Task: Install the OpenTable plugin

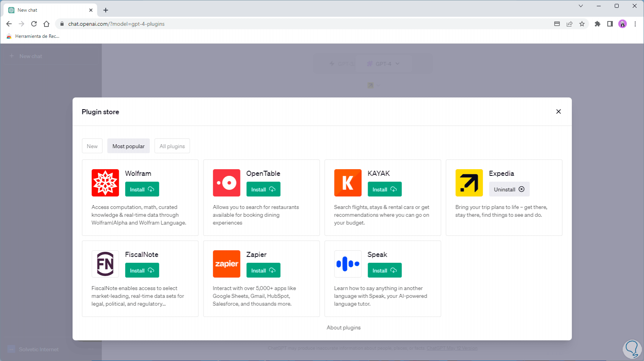Action: 263,189
